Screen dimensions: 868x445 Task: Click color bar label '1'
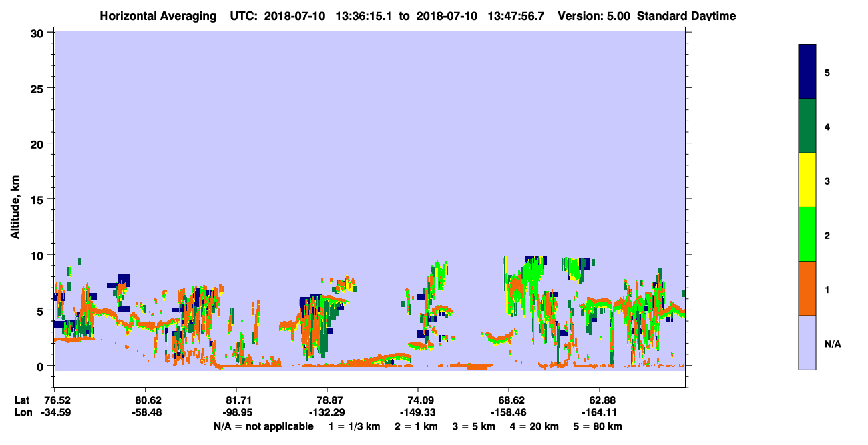(x=827, y=289)
